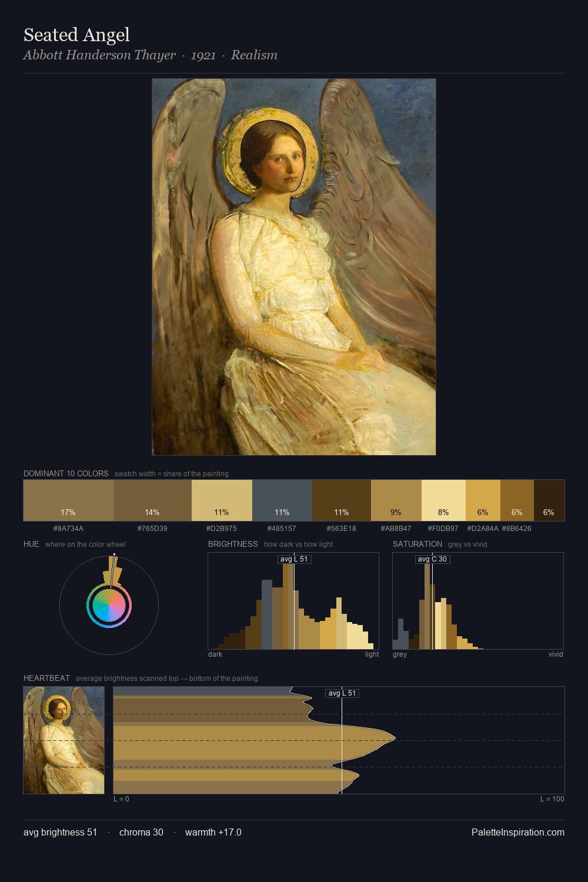
Task: Click the 'HEARTBEAT' section heading
Action: (46, 678)
